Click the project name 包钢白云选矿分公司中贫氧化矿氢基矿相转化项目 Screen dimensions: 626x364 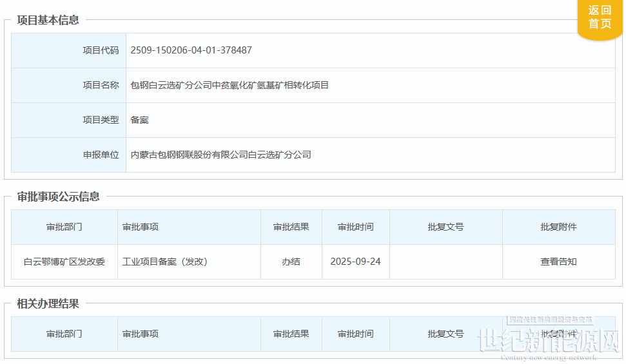pyautogui.click(x=230, y=85)
